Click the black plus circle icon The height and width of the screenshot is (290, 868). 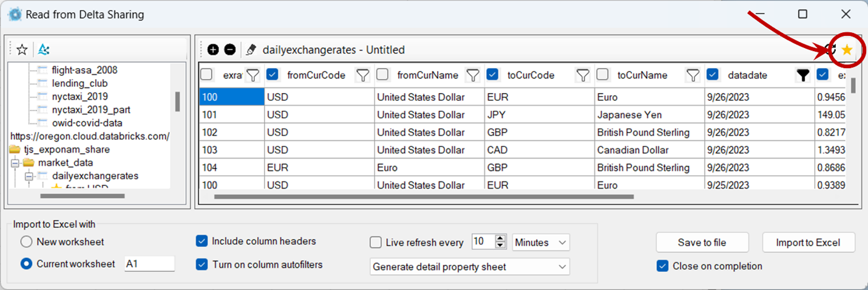(213, 50)
